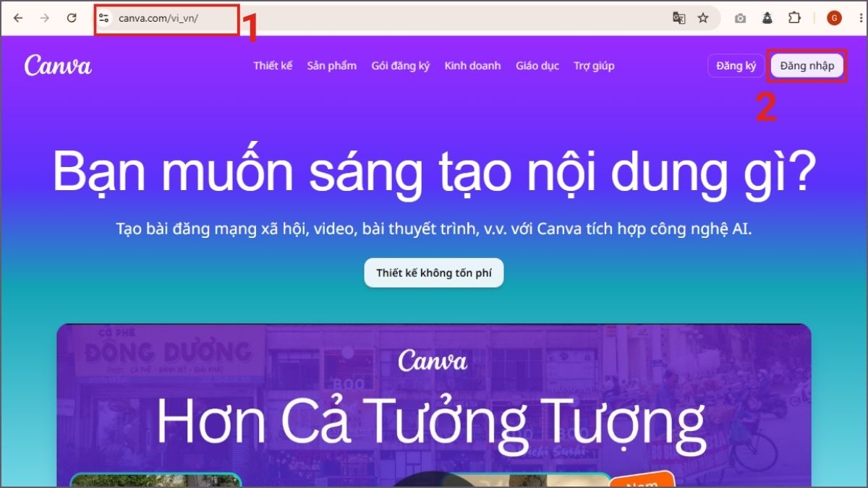Open the Extensions puzzle icon
Screen dimensions: 868x488
tap(794, 18)
